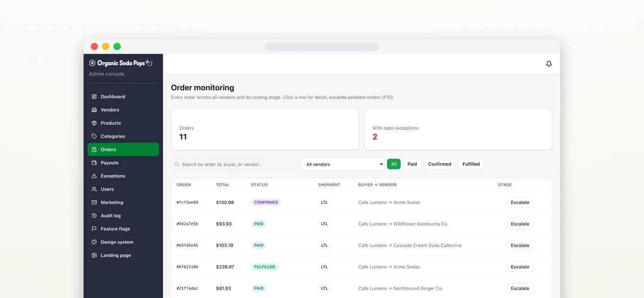644x298 pixels.
Task: Click the flower logo beside Organic Soda Pops
Action: pyautogui.click(x=92, y=63)
